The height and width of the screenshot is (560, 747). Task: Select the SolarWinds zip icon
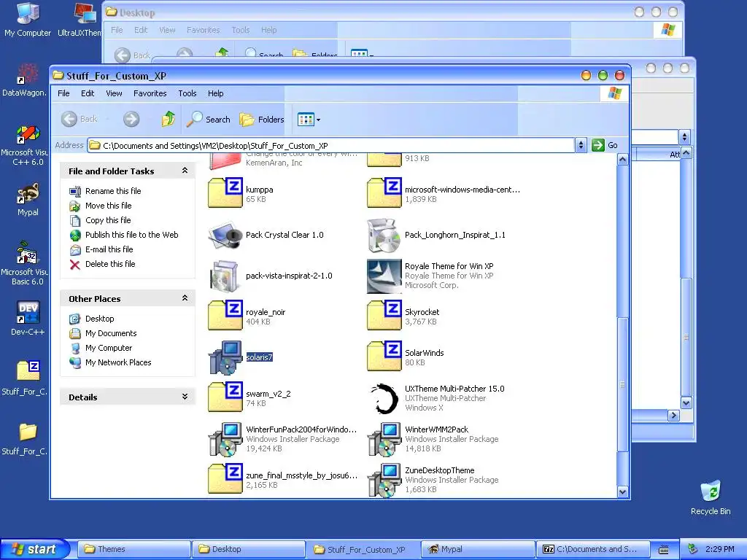pyautogui.click(x=384, y=356)
